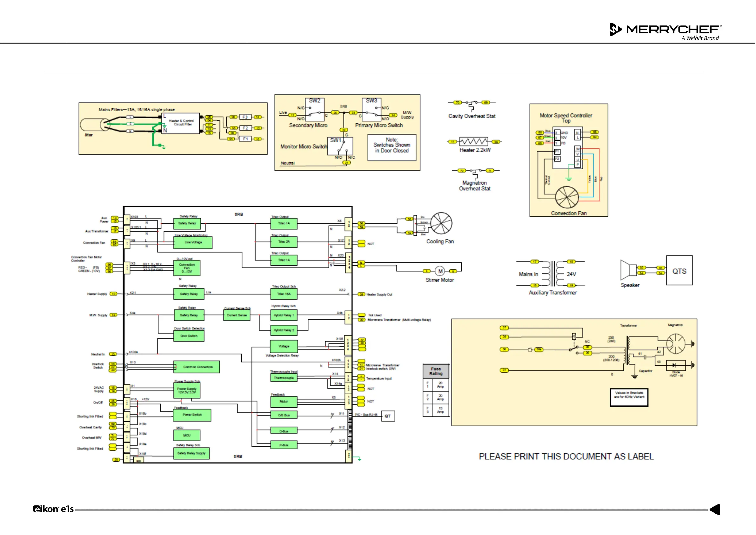Click the Cavity Overheat Stat switch symbol
The height and width of the screenshot is (535, 756).
click(472, 104)
